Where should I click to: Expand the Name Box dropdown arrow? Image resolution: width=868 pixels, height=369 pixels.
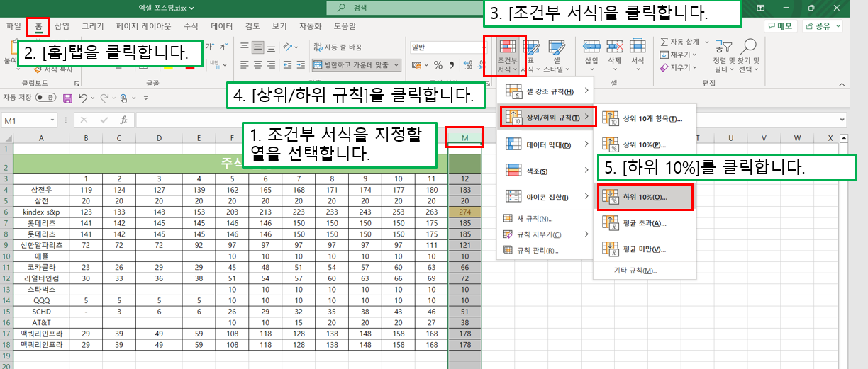click(x=52, y=120)
